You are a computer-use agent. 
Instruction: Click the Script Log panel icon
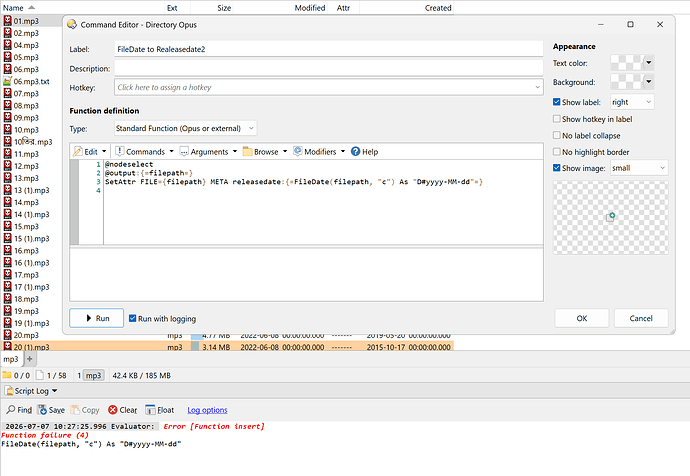click(x=9, y=391)
